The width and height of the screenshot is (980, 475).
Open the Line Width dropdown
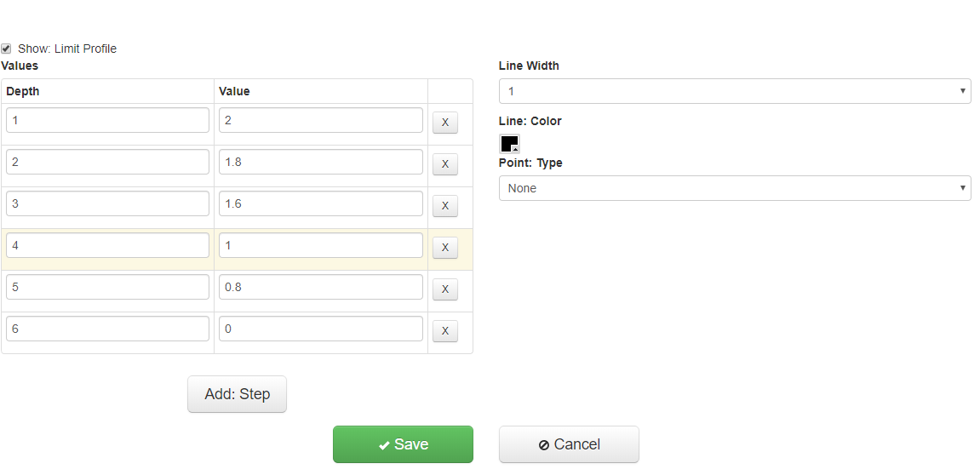pyautogui.click(x=734, y=91)
